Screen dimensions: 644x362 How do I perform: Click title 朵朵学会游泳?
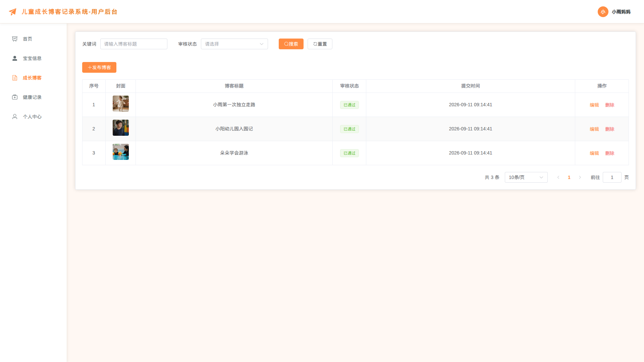[x=234, y=153]
